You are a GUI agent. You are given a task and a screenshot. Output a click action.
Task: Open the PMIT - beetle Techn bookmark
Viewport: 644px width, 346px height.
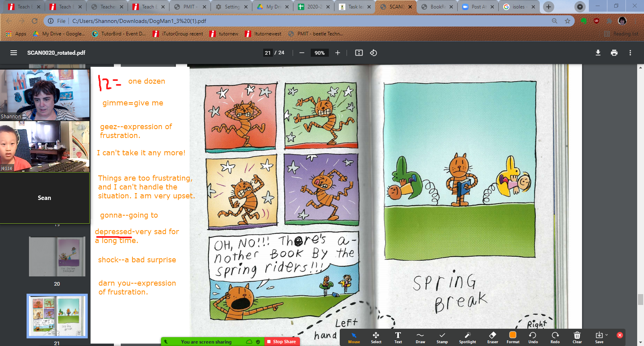point(316,34)
